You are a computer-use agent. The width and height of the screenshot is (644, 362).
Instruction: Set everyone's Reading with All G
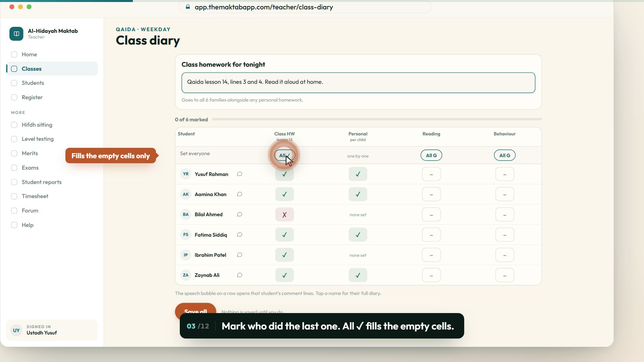[x=431, y=155]
